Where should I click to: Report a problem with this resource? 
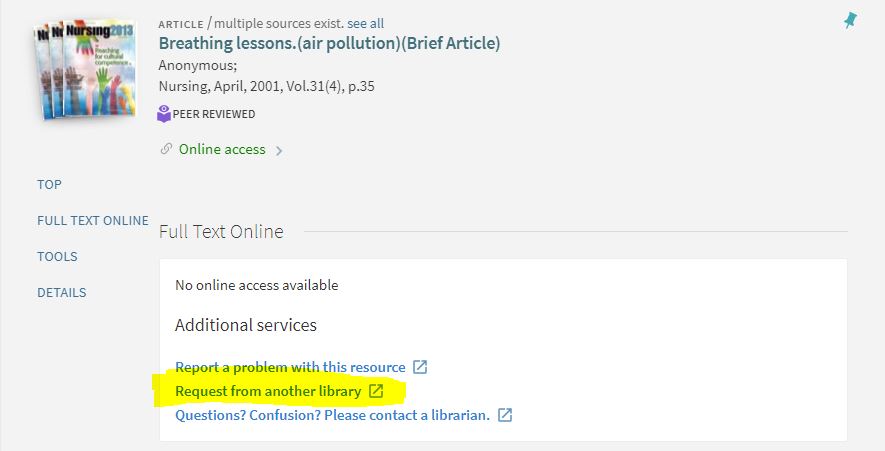click(x=290, y=367)
